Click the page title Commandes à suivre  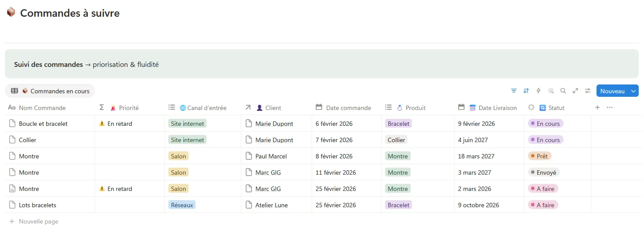(x=70, y=13)
